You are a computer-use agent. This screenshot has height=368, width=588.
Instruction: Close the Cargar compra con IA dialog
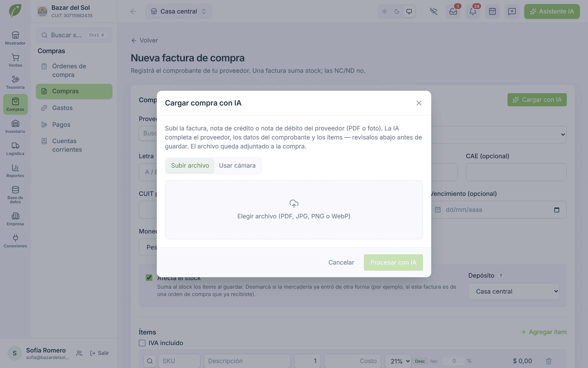(x=419, y=103)
